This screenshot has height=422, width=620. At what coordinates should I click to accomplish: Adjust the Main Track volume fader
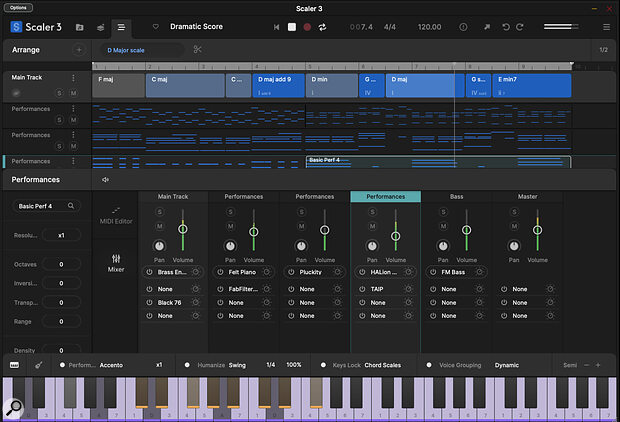tap(183, 229)
